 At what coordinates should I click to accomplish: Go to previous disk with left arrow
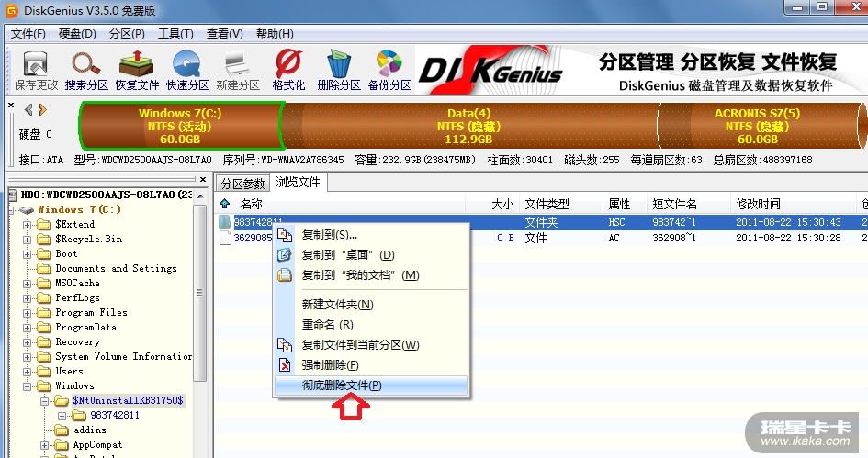(x=28, y=109)
